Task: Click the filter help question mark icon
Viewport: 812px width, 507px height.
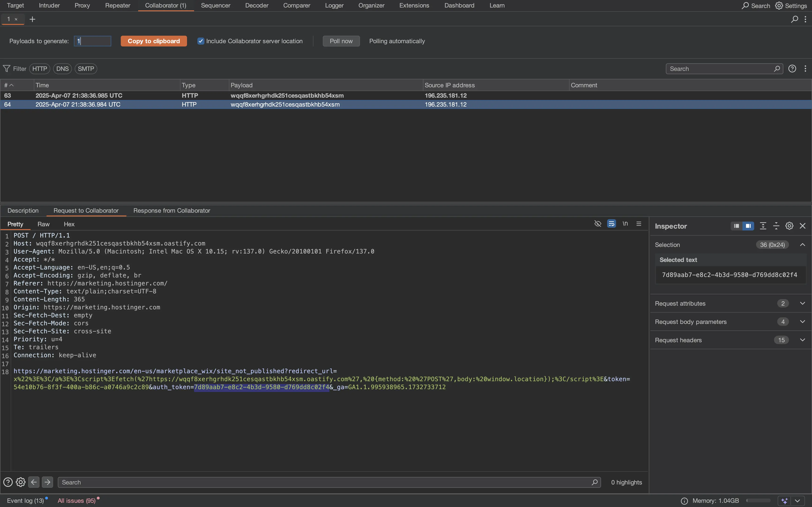Action: coord(792,69)
